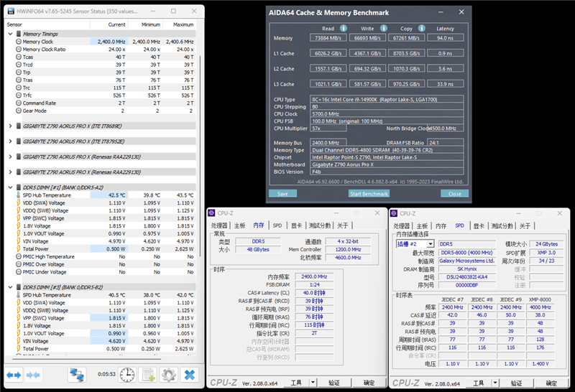
Task: Click 模块大小 24 GBytes field in SPD window
Action: click(546, 244)
